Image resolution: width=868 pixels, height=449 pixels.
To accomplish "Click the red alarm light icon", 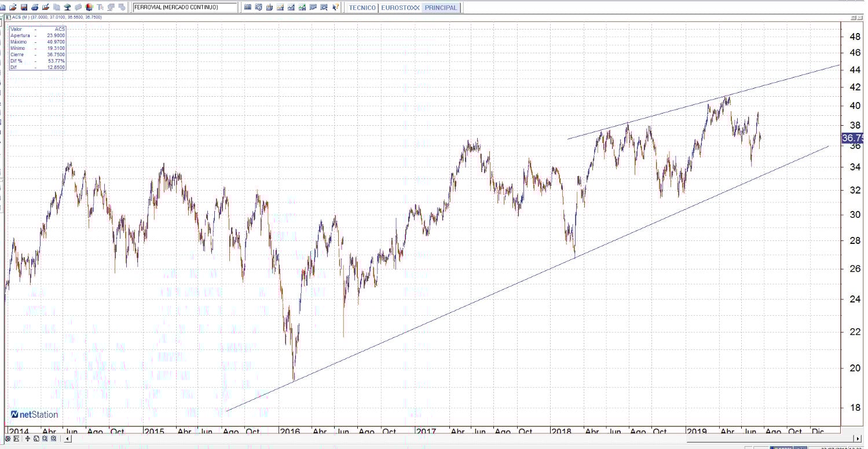I will click(x=89, y=8).
